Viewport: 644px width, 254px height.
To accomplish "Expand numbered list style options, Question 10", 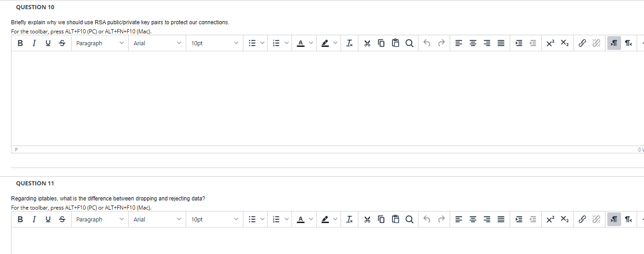I will [x=286, y=43].
